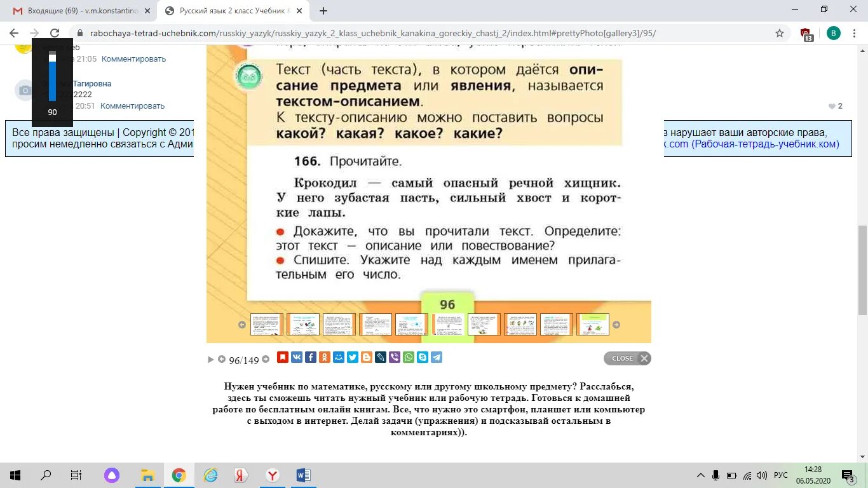Open Windows taskbar search
The image size is (868, 488).
46,475
